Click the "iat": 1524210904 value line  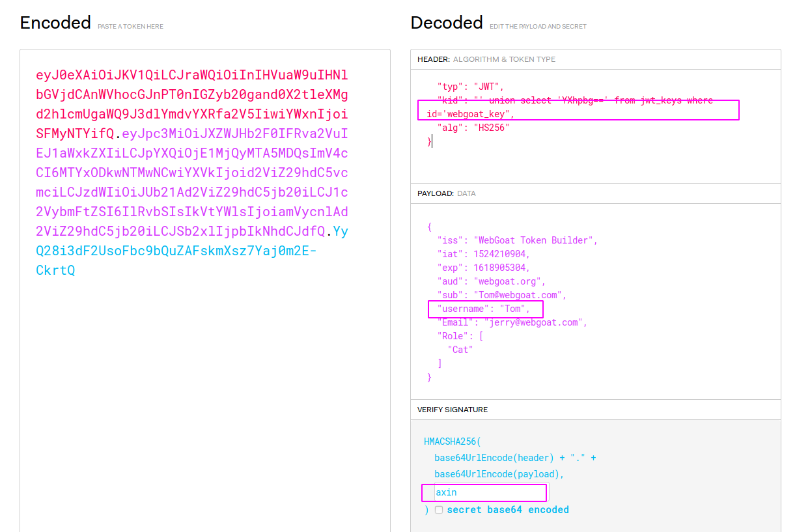click(x=484, y=254)
